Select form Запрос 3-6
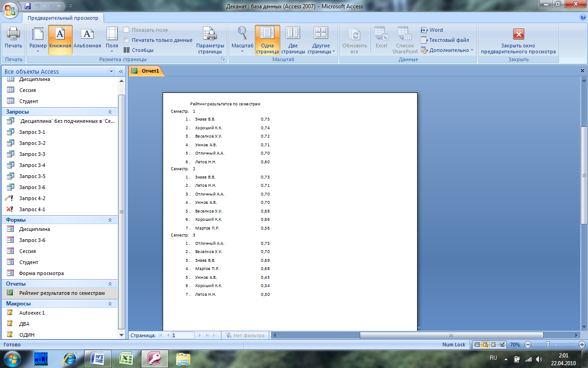Viewport: 588px width, 368px height. pos(60,240)
